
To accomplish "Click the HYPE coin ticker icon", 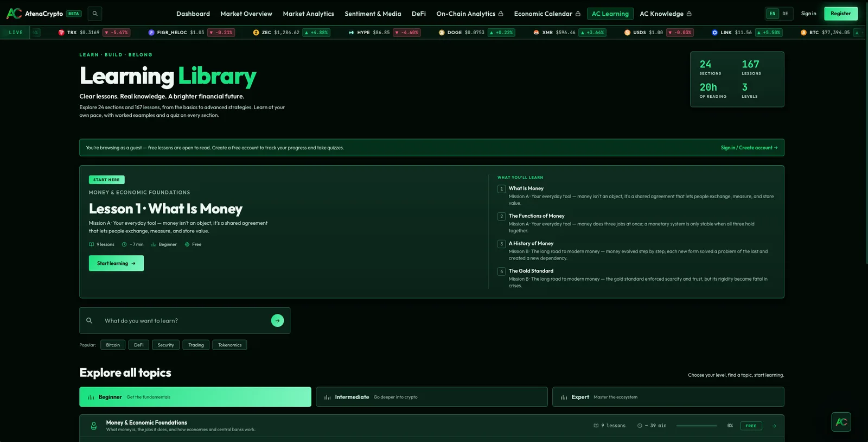I will point(352,33).
